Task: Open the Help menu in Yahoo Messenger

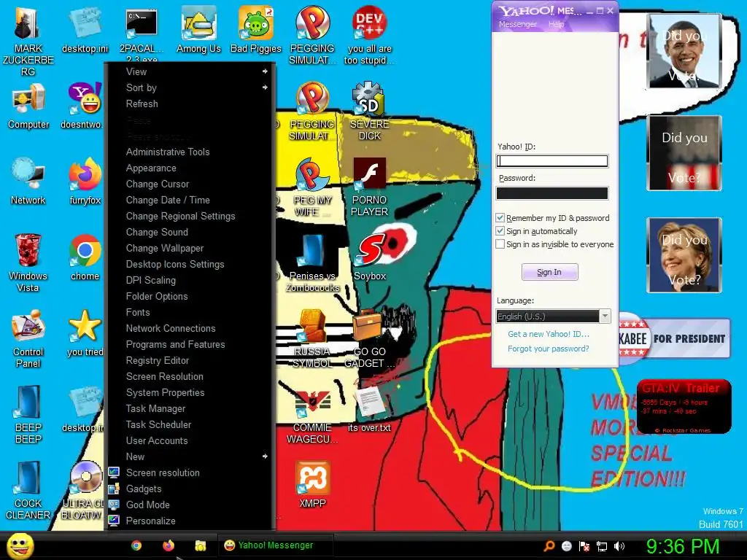Action: (556, 24)
